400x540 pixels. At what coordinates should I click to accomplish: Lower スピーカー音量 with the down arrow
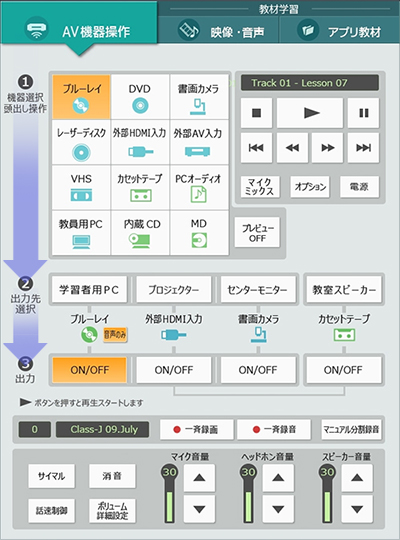(357, 509)
